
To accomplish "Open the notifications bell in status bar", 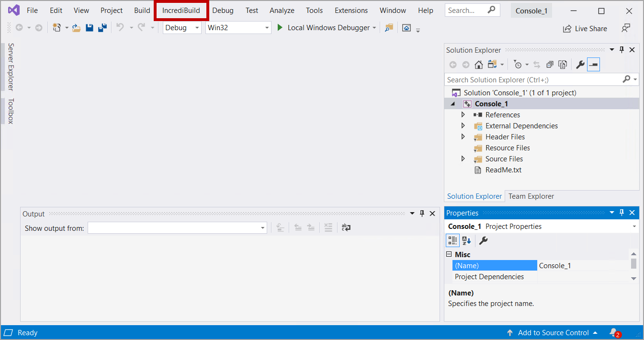I will (613, 332).
